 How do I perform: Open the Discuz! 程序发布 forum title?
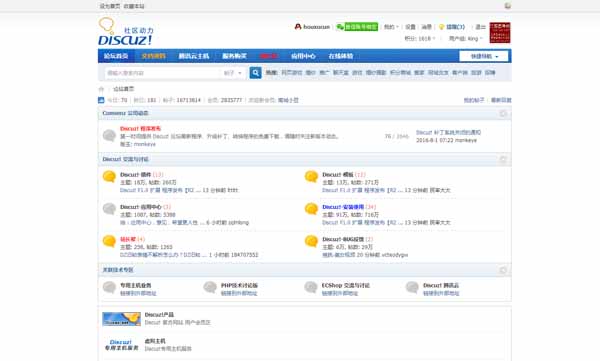140,129
